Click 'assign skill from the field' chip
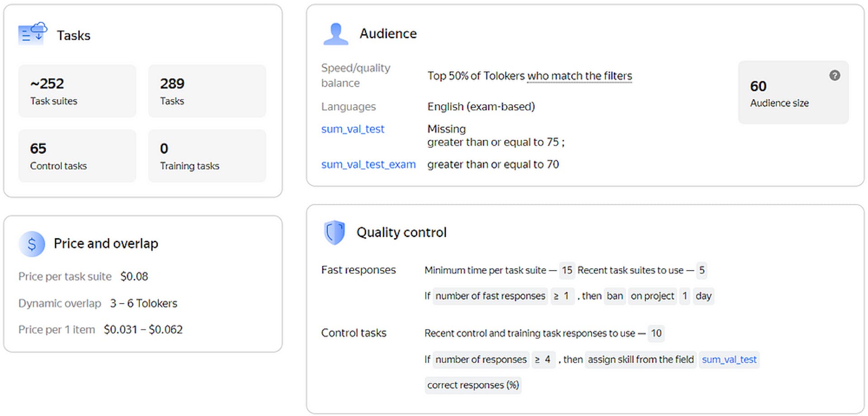This screenshot has width=868, height=416. click(640, 360)
